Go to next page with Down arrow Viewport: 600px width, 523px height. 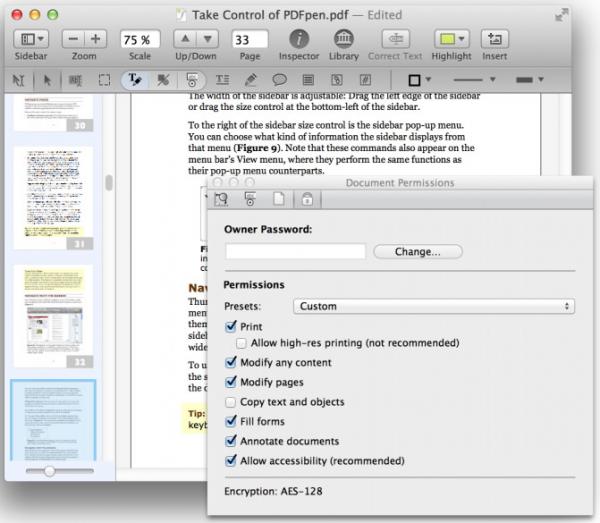[207, 39]
